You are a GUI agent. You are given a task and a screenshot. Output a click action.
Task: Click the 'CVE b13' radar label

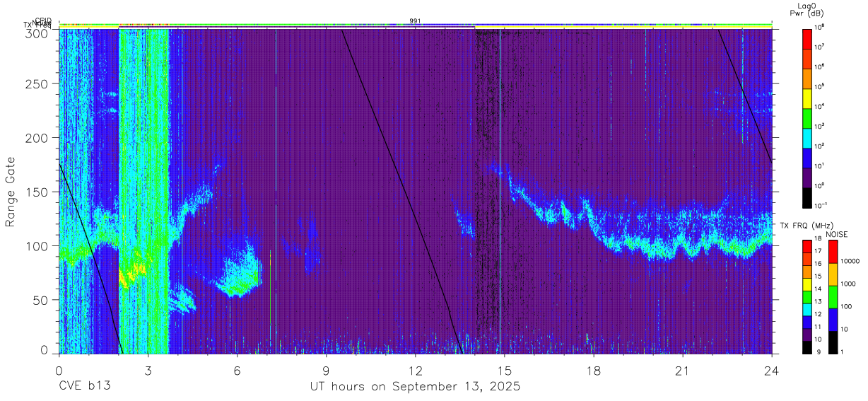click(84, 387)
